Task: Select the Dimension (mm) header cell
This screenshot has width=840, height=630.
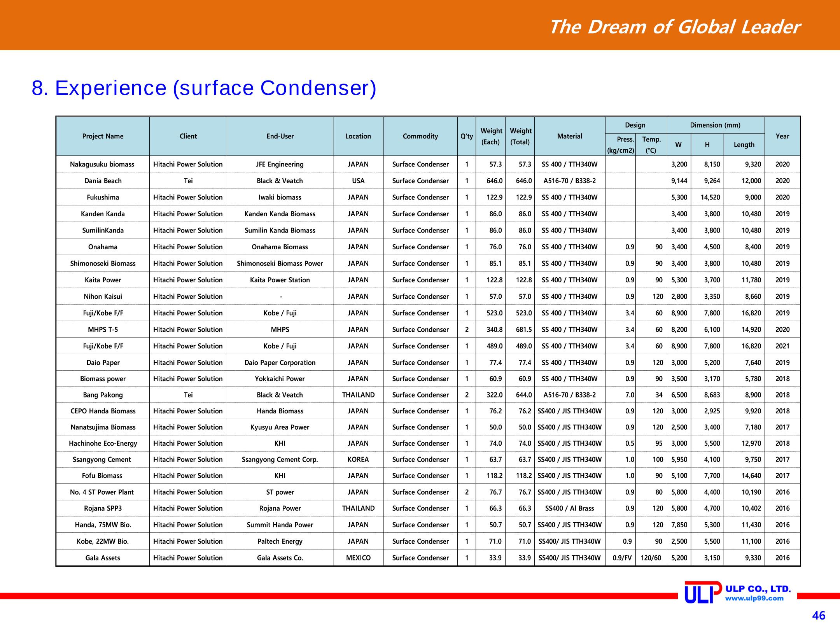Action: 715,125
